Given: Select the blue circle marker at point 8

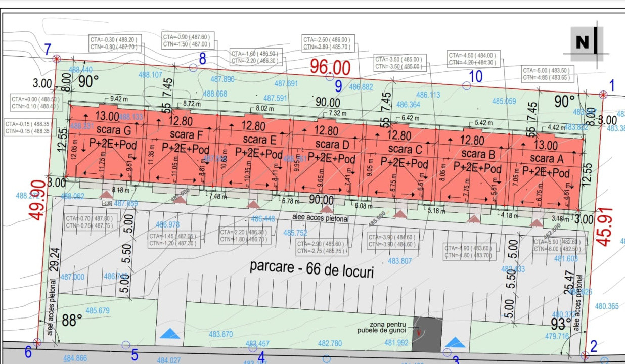Looking at the screenshot, I should [193, 67].
